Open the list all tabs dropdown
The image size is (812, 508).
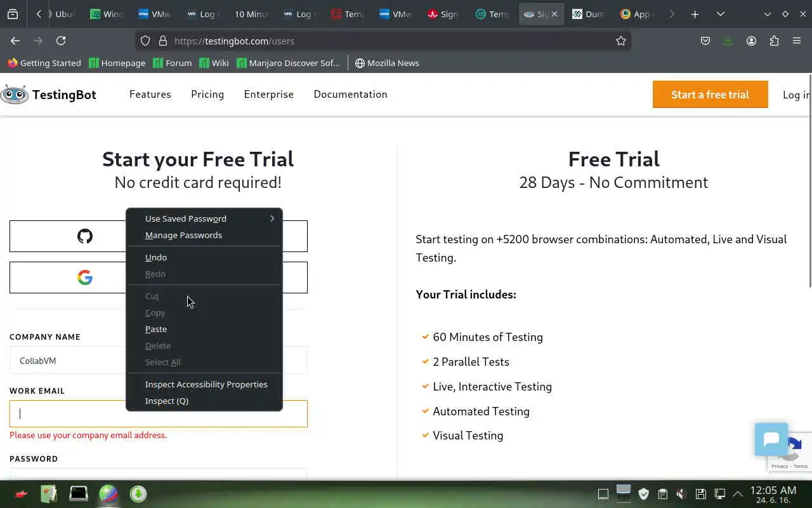[720, 14]
